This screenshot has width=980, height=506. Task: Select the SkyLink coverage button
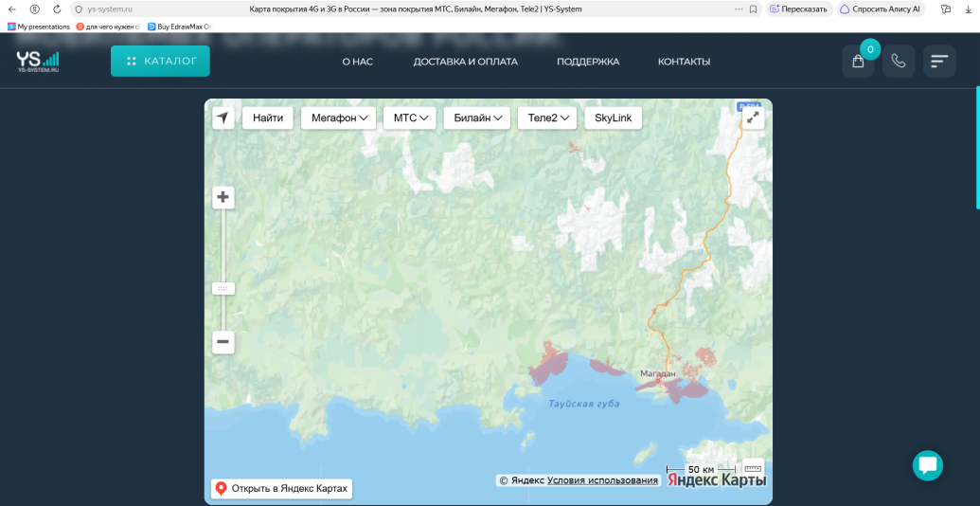614,117
